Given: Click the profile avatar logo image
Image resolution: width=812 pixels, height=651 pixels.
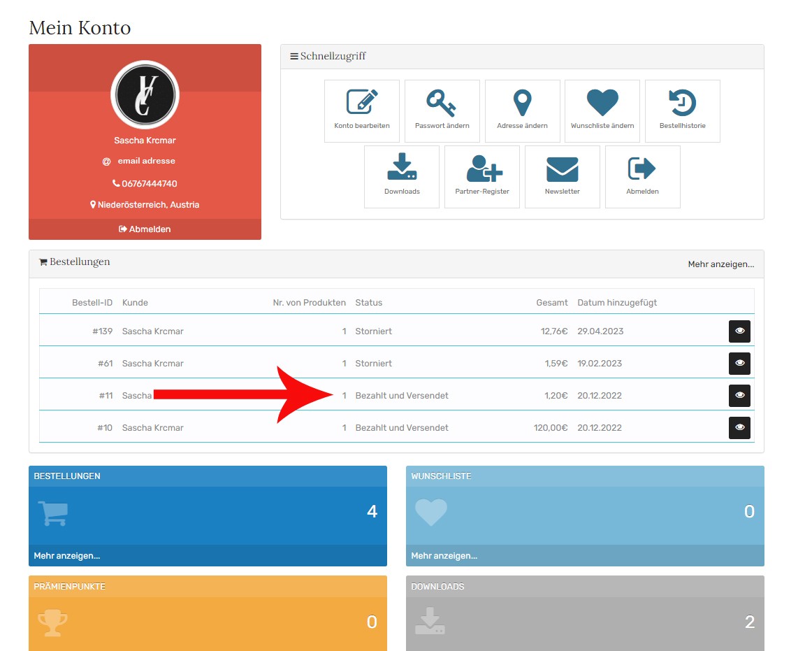Looking at the screenshot, I should coord(145,94).
